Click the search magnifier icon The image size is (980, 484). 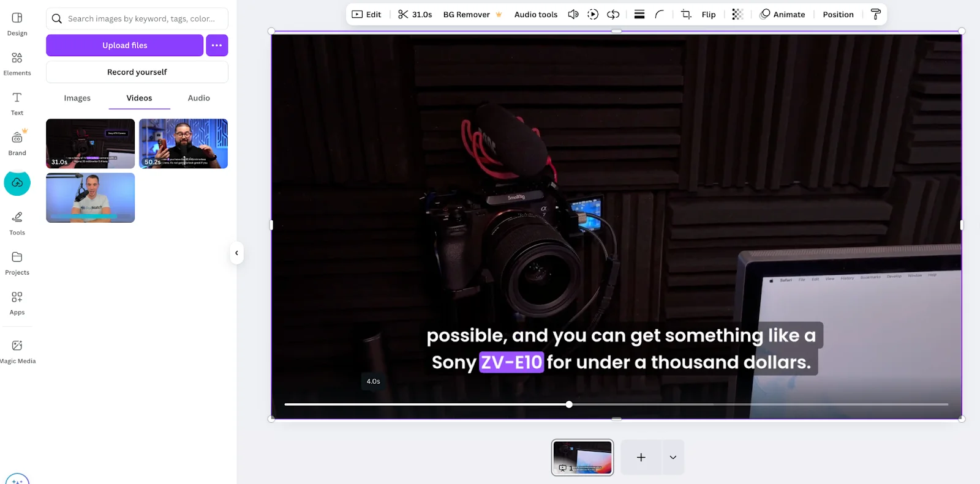click(57, 19)
